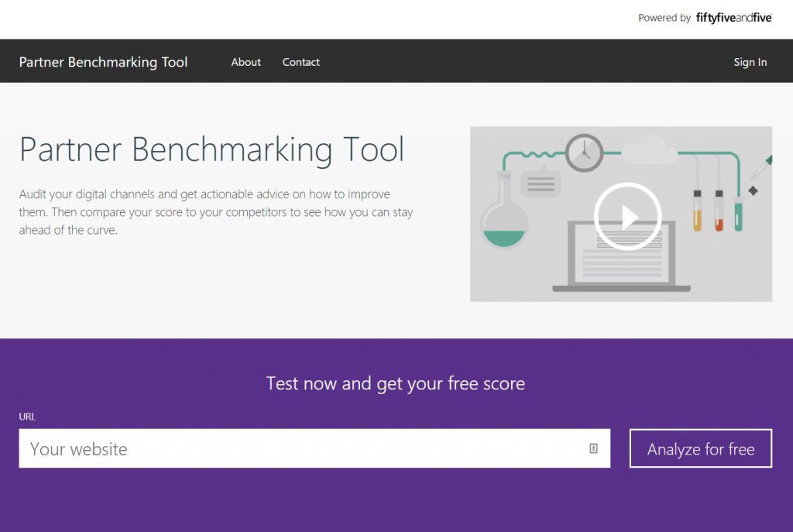This screenshot has height=532, width=793.
Task: Click the 'Test now and get your free score' heading
Action: click(x=396, y=383)
